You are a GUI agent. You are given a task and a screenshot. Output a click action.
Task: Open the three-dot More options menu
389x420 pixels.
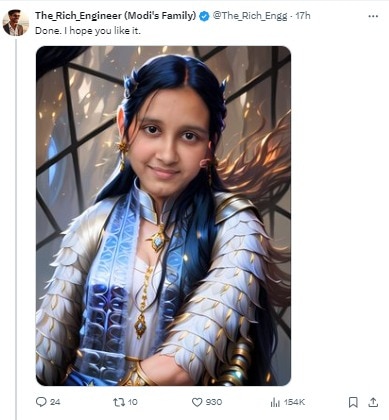click(373, 16)
